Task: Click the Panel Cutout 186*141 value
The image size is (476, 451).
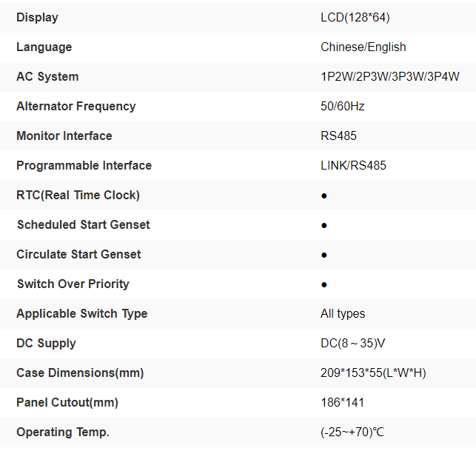Action: pyautogui.click(x=342, y=402)
